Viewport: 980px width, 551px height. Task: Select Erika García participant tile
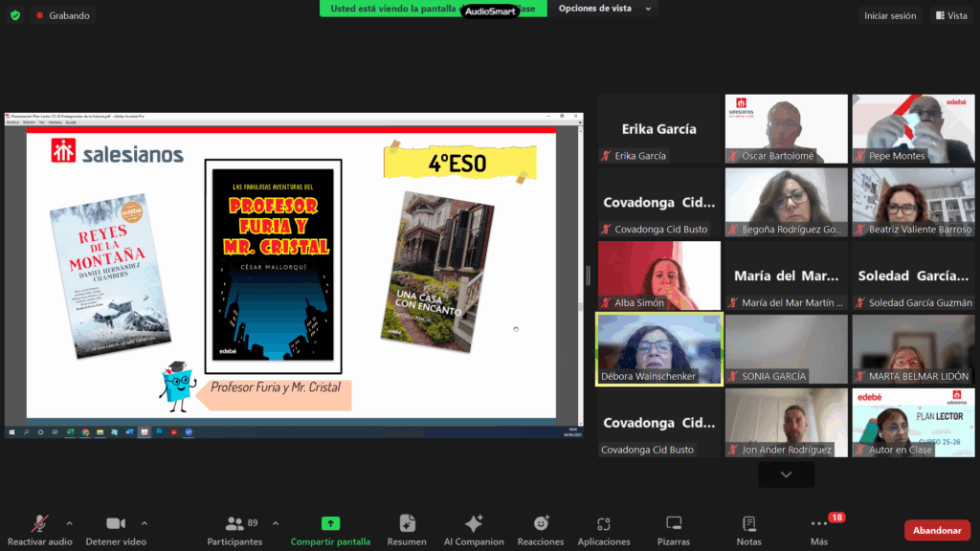(658, 129)
